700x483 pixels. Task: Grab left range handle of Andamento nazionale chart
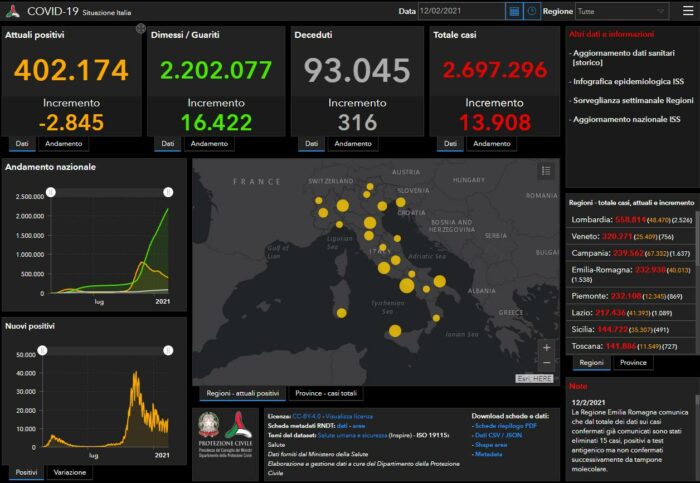(x=51, y=192)
